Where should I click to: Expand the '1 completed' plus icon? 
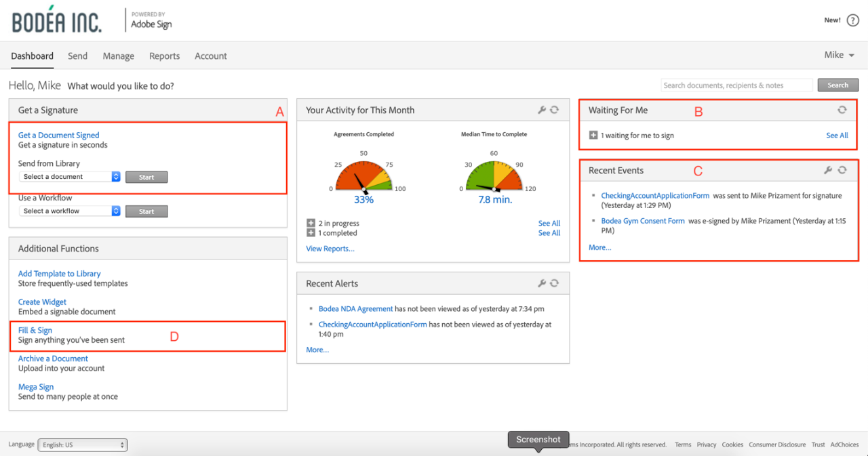(311, 233)
